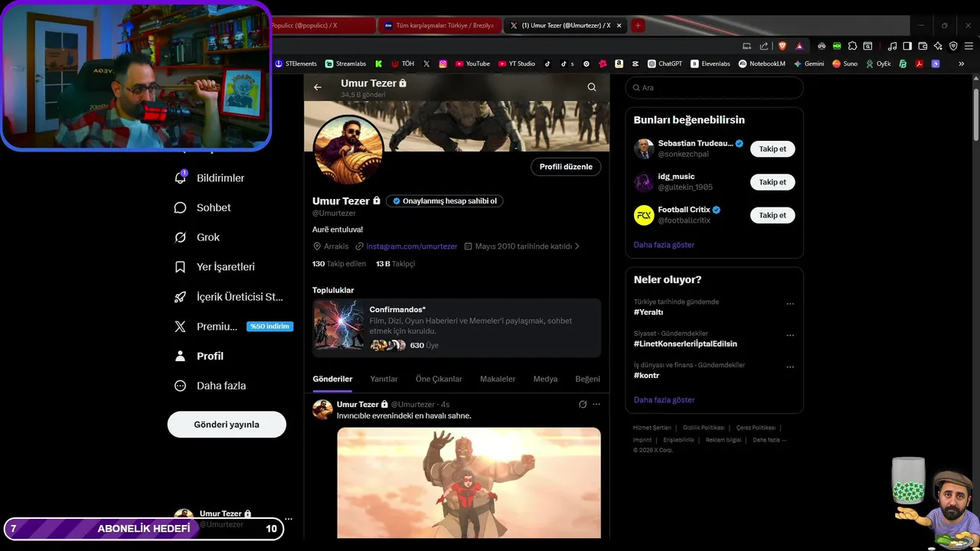Open options for #Yeraltı trend
The height and width of the screenshot is (551, 980).
(790, 304)
